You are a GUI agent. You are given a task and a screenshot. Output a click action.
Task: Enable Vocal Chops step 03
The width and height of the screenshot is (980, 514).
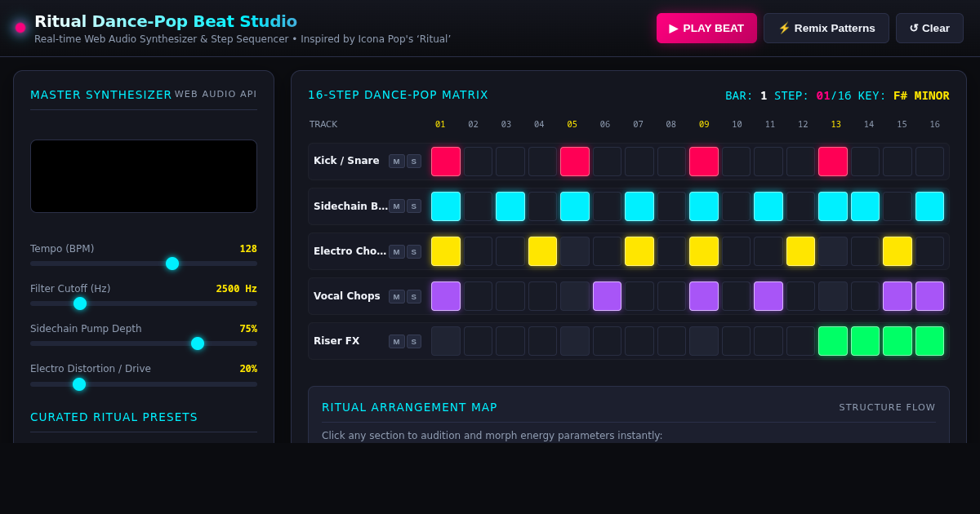510,296
